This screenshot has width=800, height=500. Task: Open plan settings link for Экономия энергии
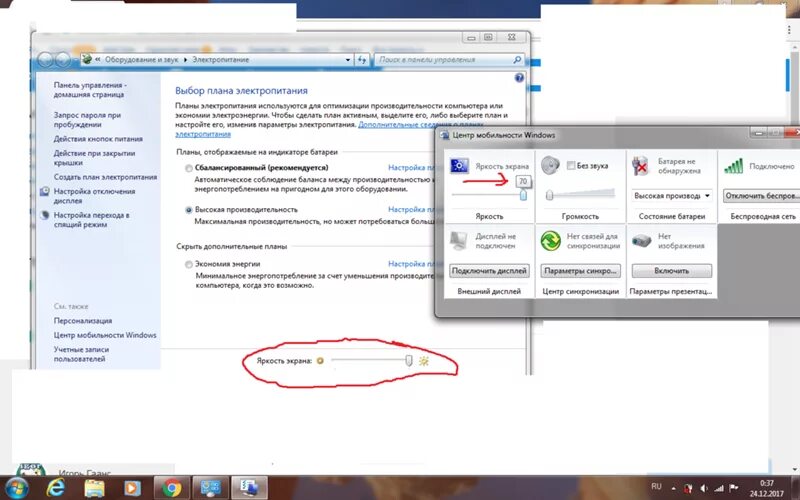pos(411,264)
